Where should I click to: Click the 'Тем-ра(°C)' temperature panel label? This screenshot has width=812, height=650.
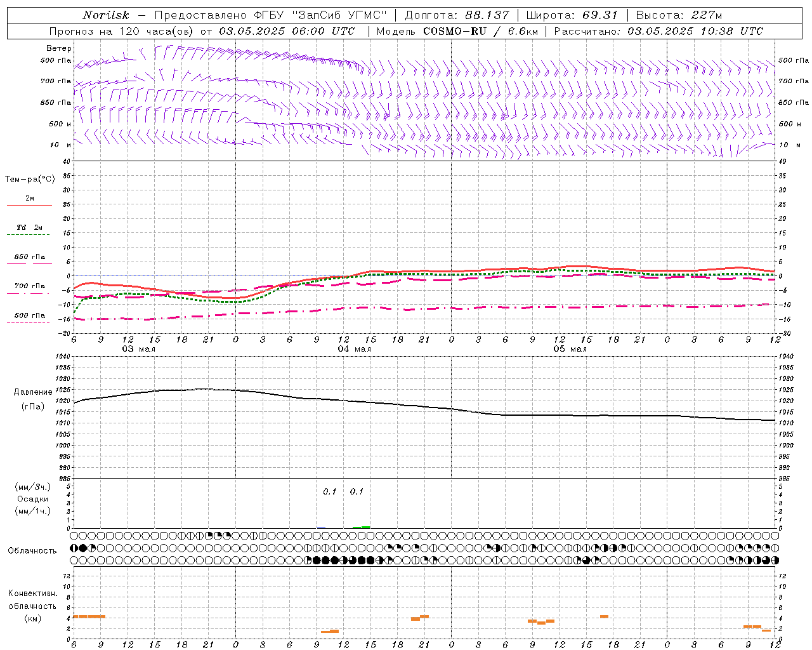point(30,180)
